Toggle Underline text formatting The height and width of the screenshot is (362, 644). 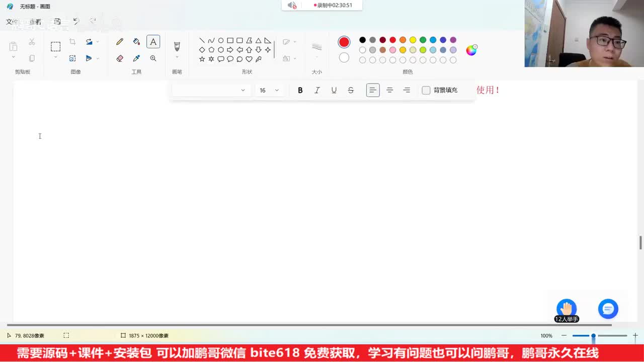334,90
